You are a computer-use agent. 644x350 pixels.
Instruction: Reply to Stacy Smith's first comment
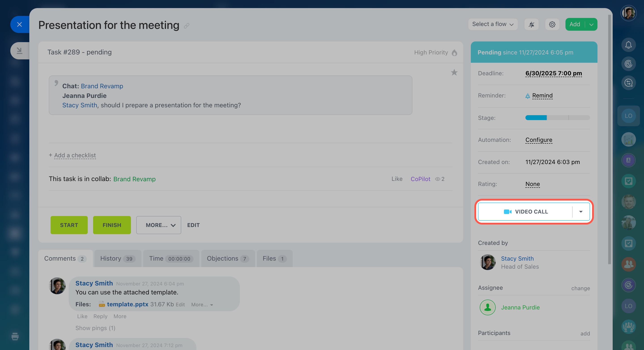(100, 316)
